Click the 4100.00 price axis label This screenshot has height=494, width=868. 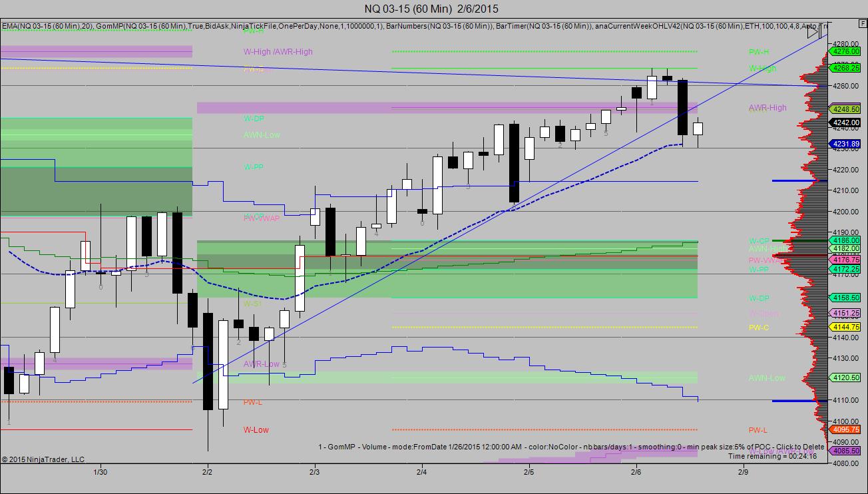pos(845,421)
